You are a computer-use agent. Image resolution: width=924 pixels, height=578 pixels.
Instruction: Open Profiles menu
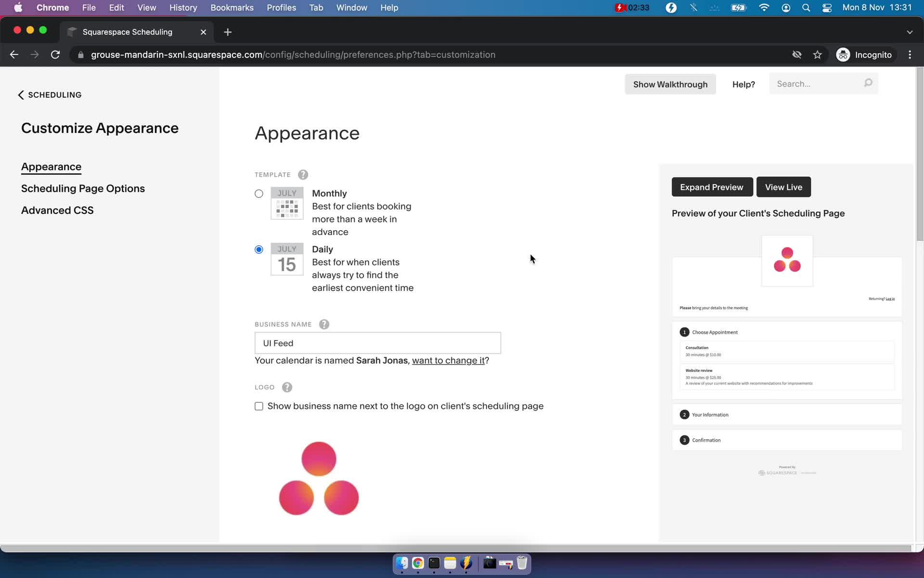(x=282, y=8)
